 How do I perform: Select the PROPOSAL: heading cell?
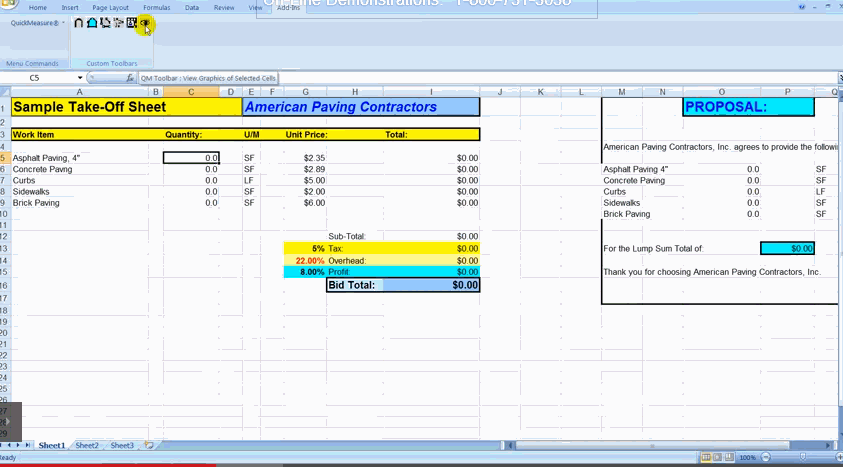click(x=748, y=106)
